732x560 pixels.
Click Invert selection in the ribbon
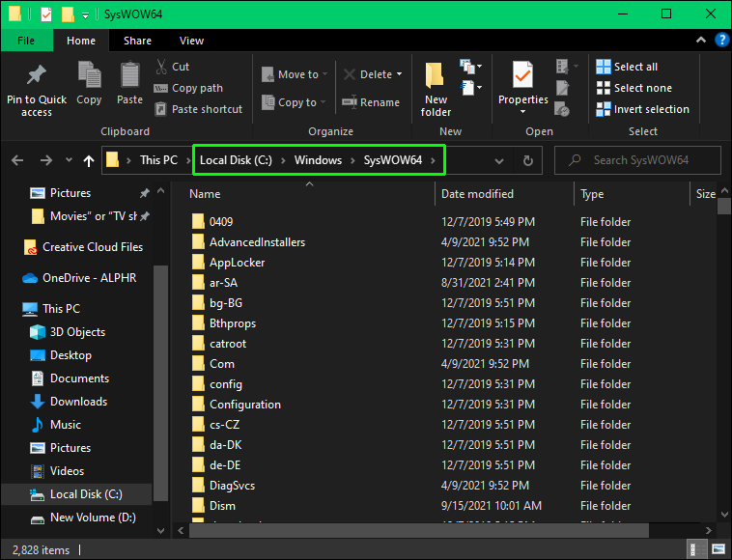tap(642, 109)
